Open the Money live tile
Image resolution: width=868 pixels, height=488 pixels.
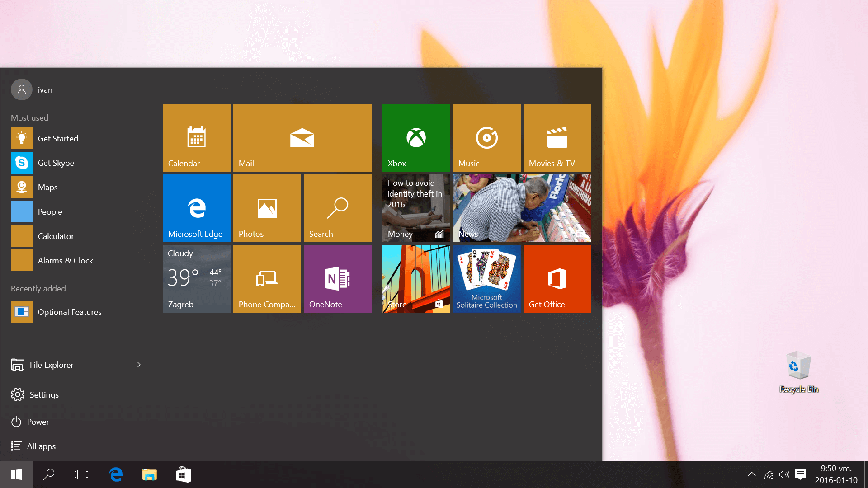pos(416,208)
